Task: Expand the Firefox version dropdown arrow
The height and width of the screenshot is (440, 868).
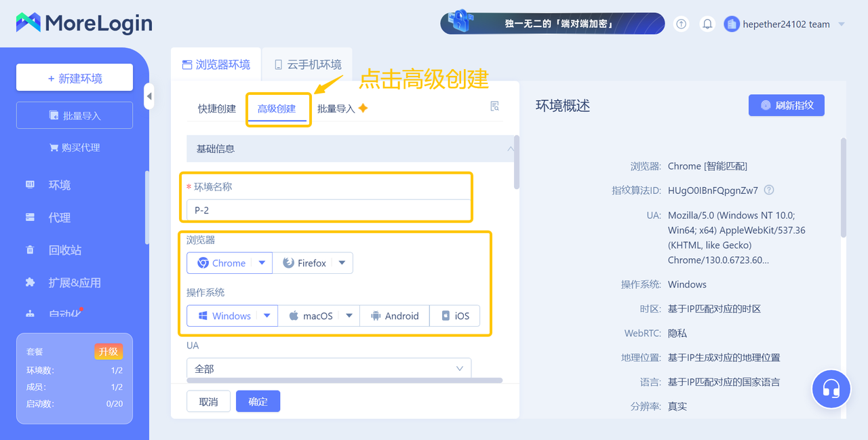Action: (342, 263)
